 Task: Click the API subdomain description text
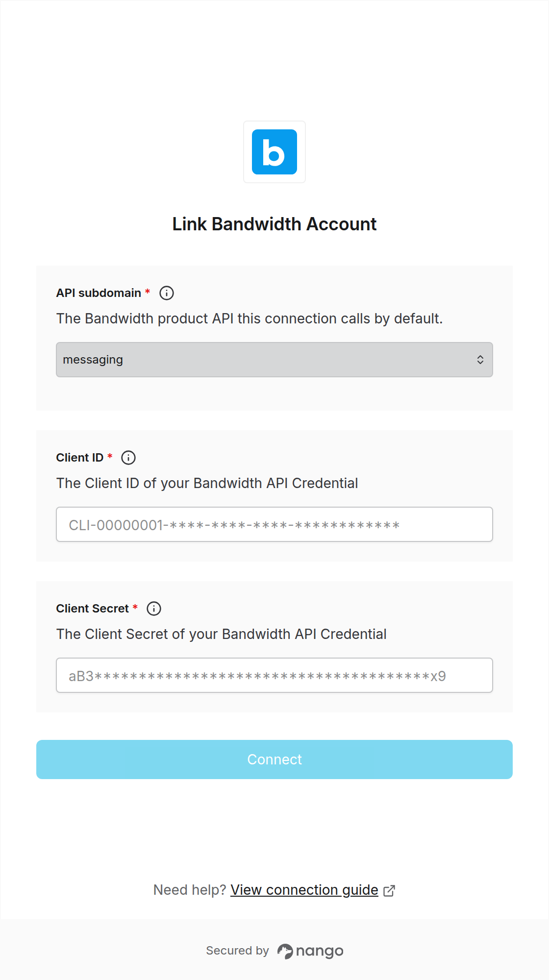pos(250,318)
